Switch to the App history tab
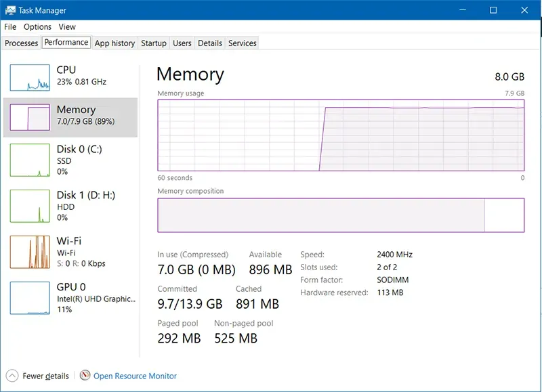This screenshot has height=392, width=542. point(114,43)
